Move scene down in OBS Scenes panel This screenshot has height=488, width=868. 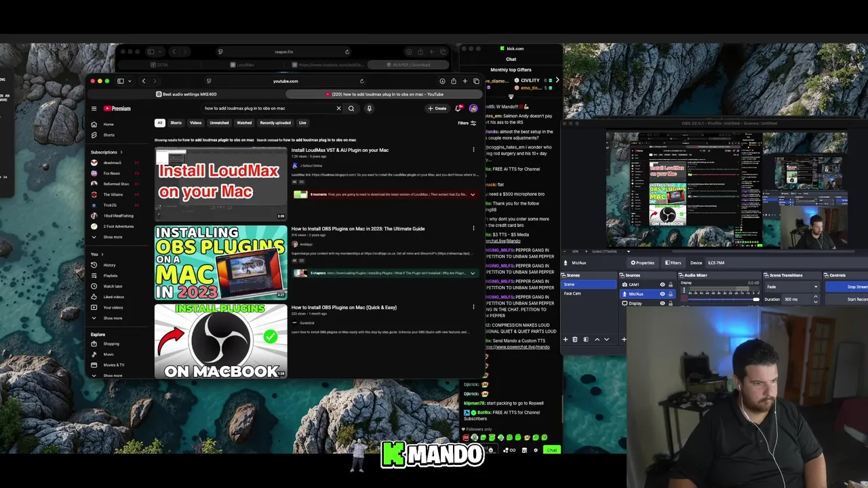point(606,340)
